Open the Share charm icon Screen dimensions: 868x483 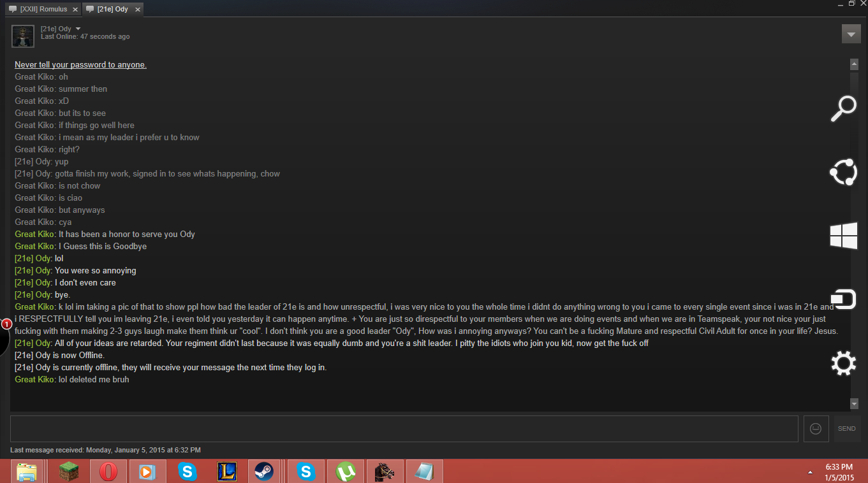click(843, 172)
